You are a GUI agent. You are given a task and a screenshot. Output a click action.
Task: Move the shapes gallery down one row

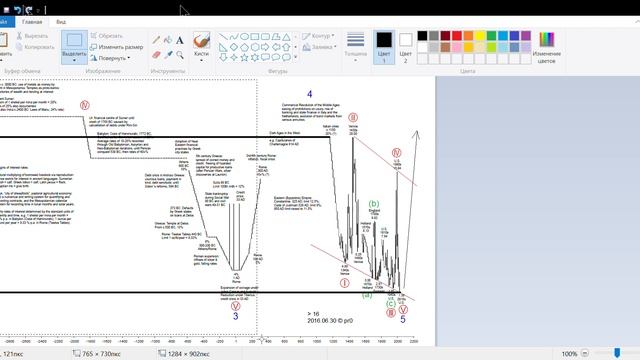point(296,47)
